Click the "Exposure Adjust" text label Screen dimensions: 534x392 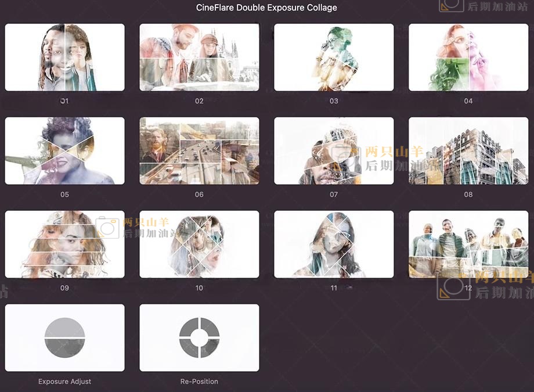point(64,382)
